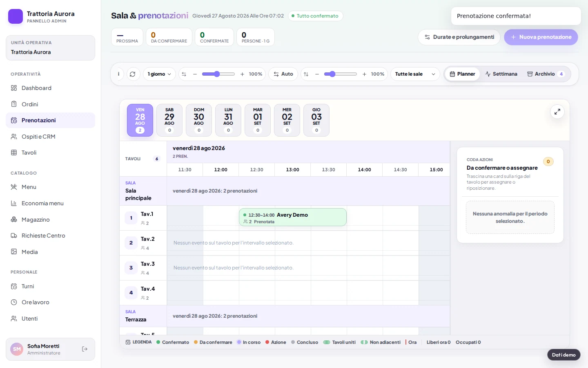Select Mer 02 Set day tab

tap(287, 120)
